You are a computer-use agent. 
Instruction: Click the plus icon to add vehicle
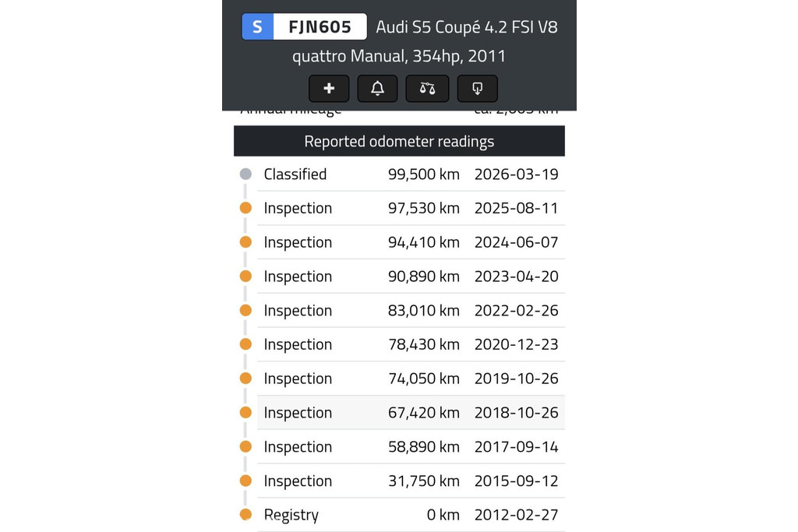point(329,89)
